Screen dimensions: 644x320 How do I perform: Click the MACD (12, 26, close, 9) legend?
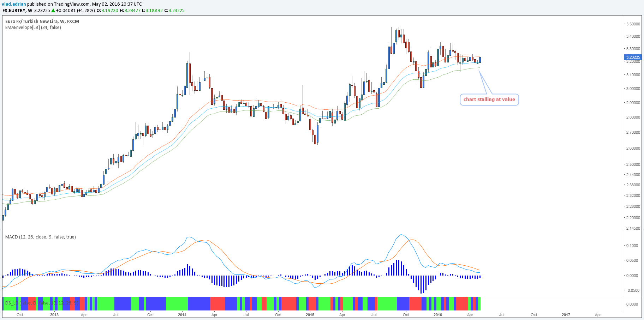pos(41,237)
